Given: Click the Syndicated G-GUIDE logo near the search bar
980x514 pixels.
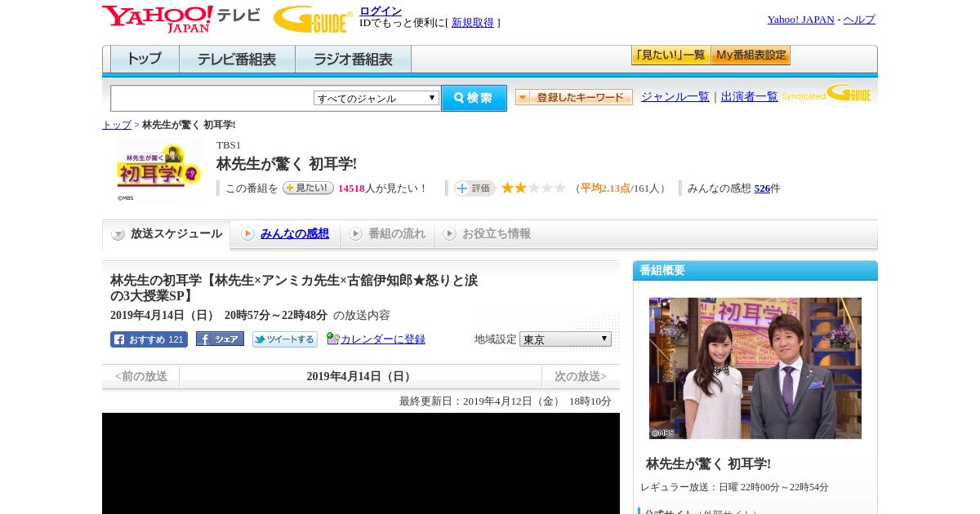Looking at the screenshot, I should (826, 93).
